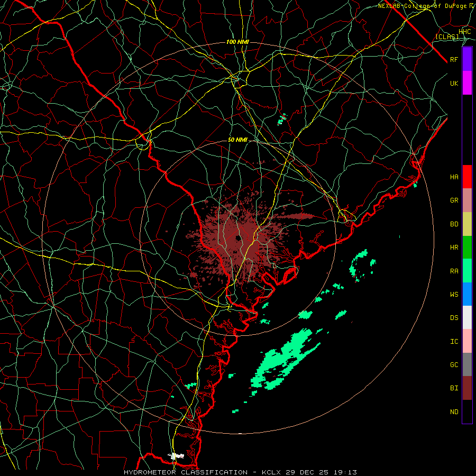Click the GR legend label
This screenshot has width=476, height=476.
(x=454, y=200)
